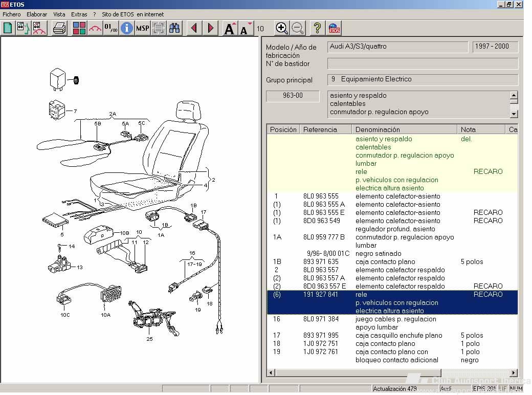The height and width of the screenshot is (395, 532).
Task: Go to previous page with left red arrow
Action: pos(194,28)
